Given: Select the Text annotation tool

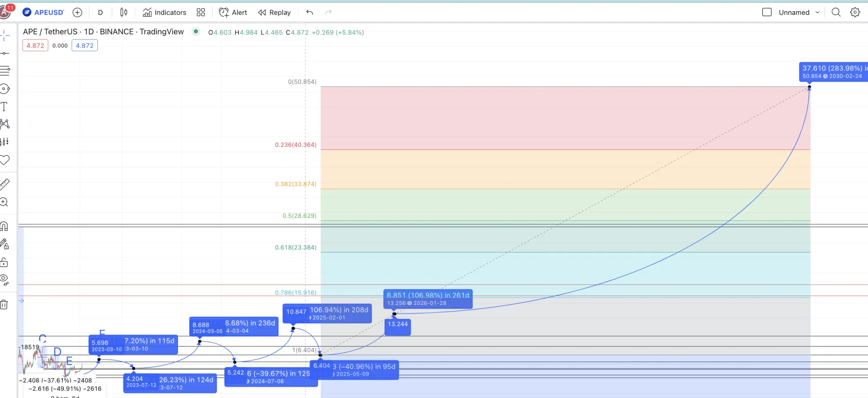Looking at the screenshot, I should 4,107.
